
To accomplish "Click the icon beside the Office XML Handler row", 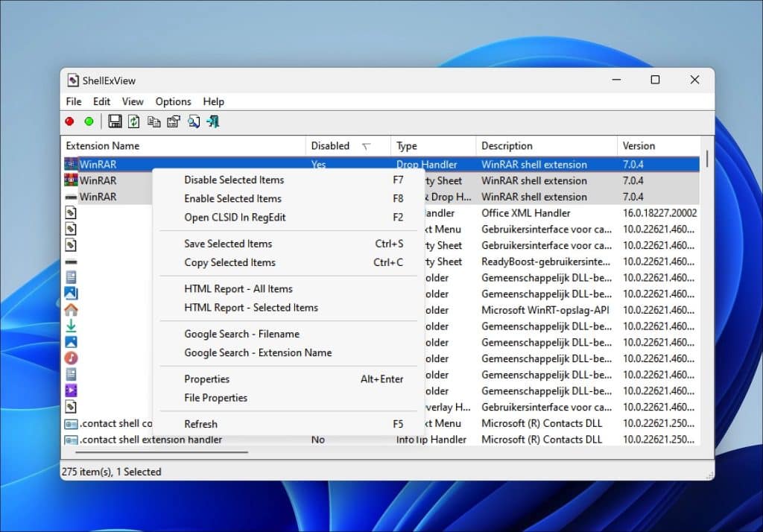I will pyautogui.click(x=71, y=212).
